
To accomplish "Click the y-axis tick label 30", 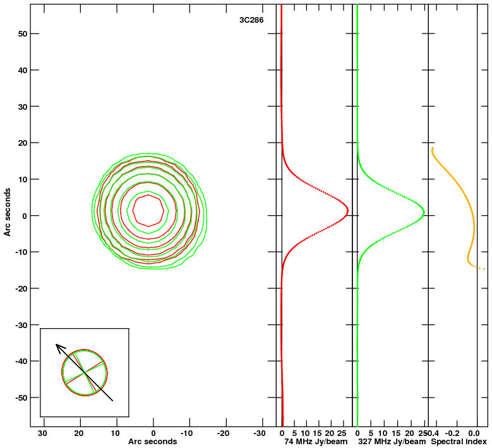I will pyautogui.click(x=23, y=107).
